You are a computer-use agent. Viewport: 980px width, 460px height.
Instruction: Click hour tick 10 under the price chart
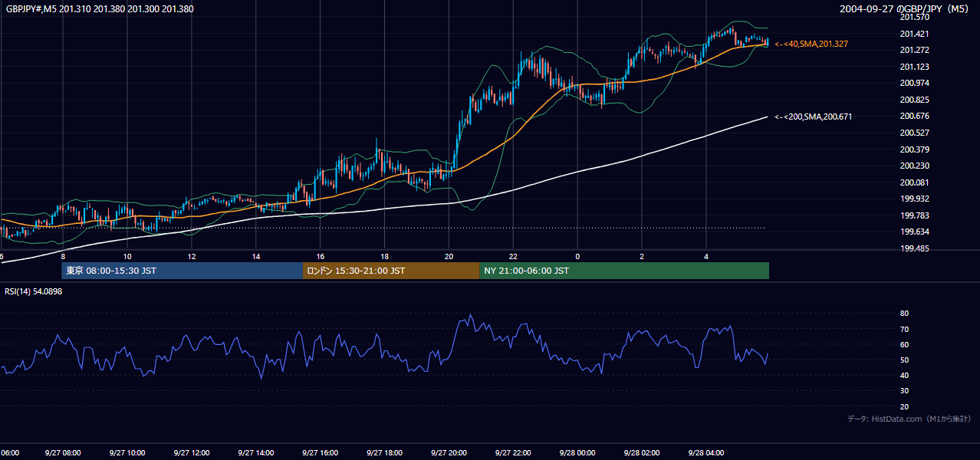127,256
